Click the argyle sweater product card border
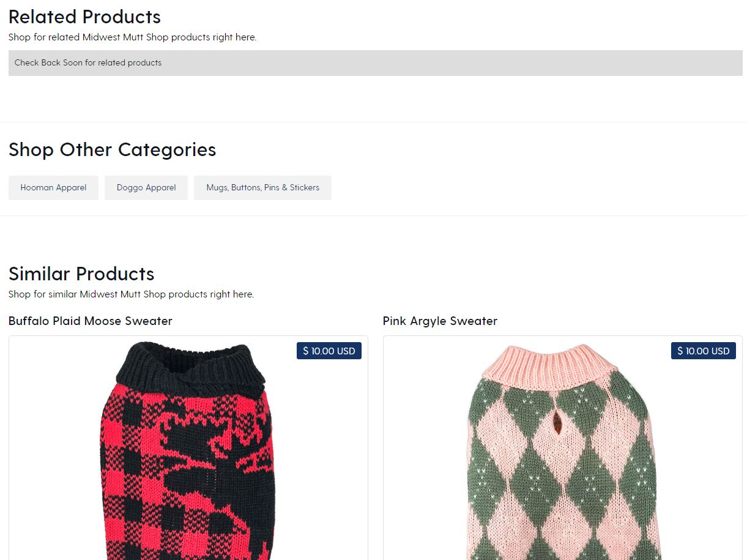 click(x=383, y=428)
